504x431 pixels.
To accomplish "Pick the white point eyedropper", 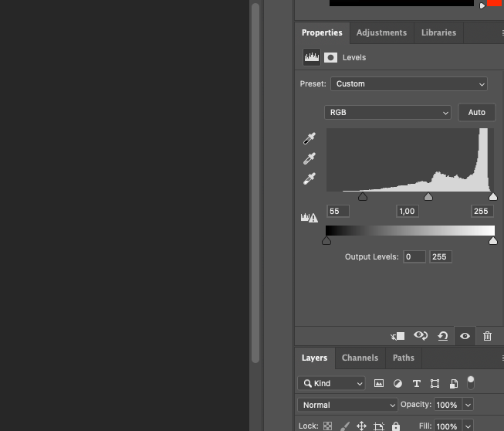I will 310,178.
